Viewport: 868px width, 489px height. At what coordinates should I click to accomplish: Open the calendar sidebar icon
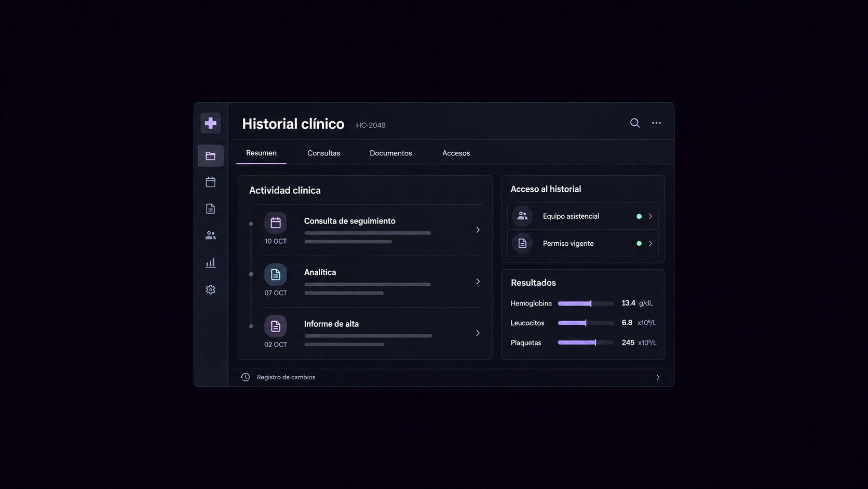(210, 182)
